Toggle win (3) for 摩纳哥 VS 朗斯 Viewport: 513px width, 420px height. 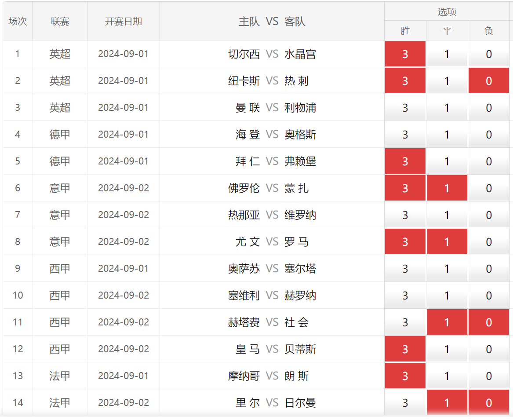[x=405, y=376]
